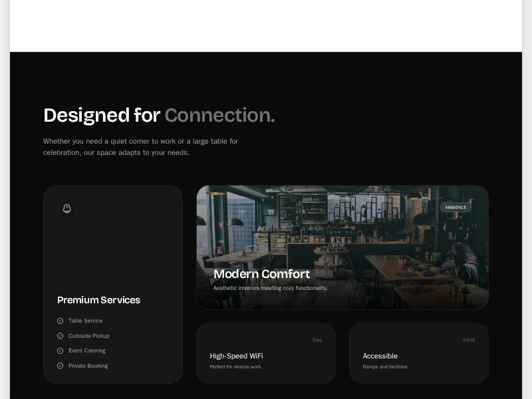Select the Curbside Pickup list item text
Screen dimensions: 532x399
tap(88, 336)
